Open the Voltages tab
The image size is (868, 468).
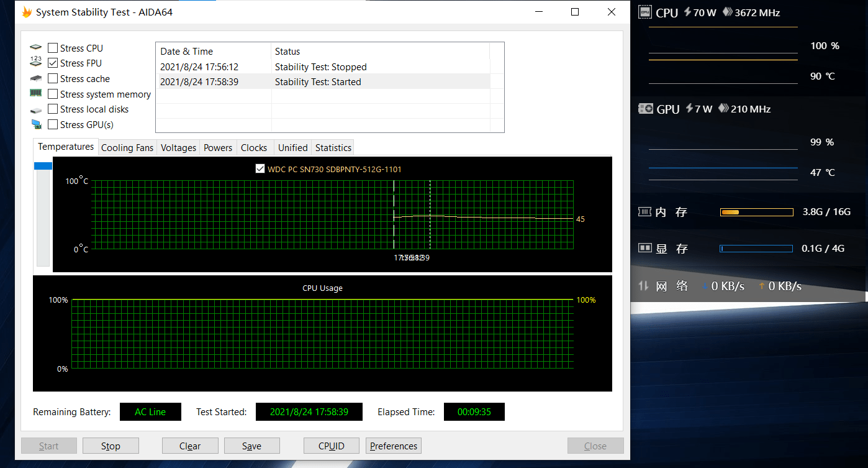click(178, 147)
